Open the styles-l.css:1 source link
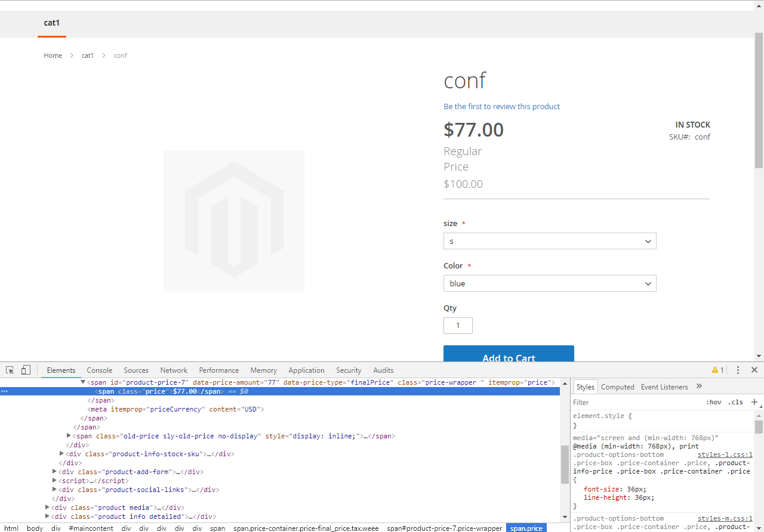Image resolution: width=764 pixels, height=532 pixels. pyautogui.click(x=725, y=454)
